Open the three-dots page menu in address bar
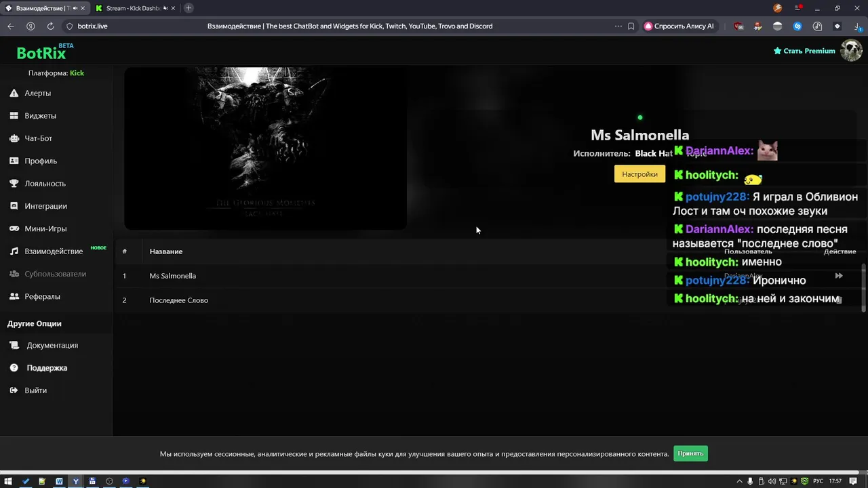Screen dimensions: 868x488 [x=618, y=26]
